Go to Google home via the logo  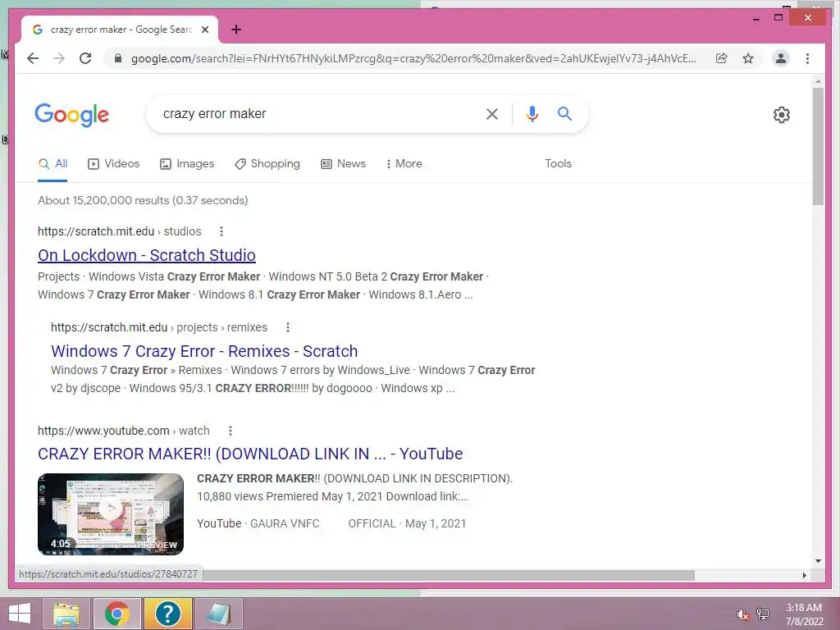click(72, 115)
